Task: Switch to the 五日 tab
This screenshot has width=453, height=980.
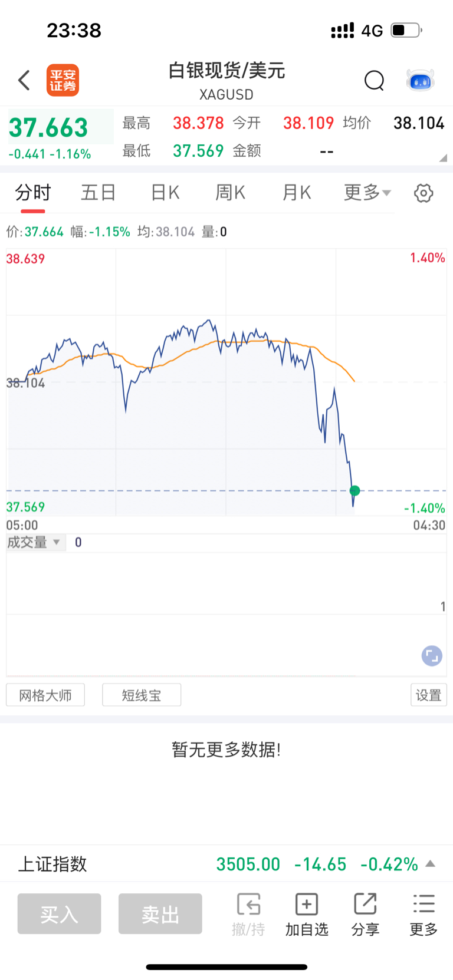Action: tap(98, 193)
